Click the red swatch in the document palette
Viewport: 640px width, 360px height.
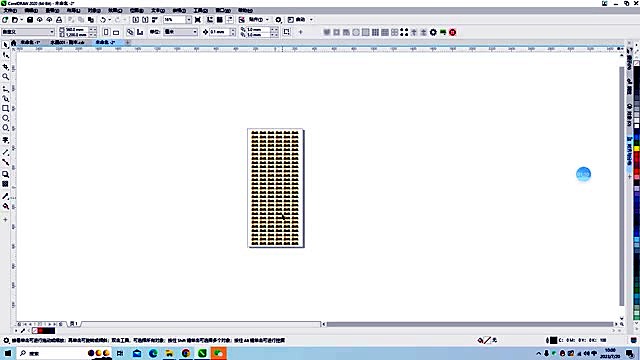[x=40, y=331]
